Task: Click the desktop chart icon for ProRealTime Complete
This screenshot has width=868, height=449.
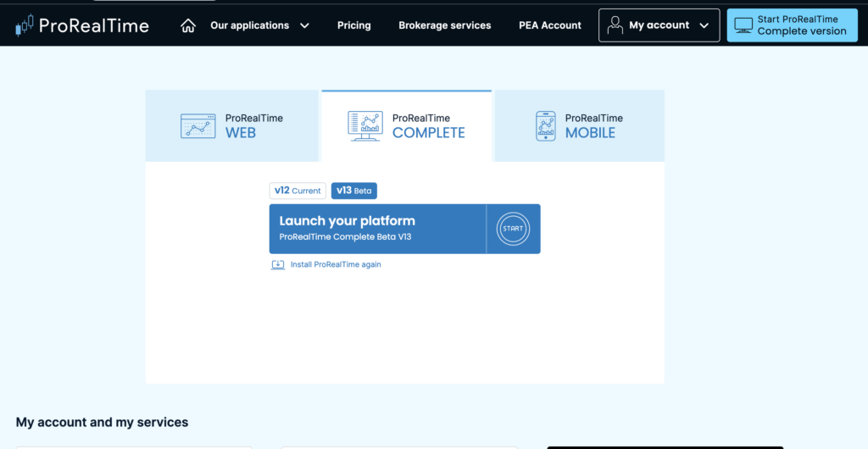Action: tap(365, 125)
